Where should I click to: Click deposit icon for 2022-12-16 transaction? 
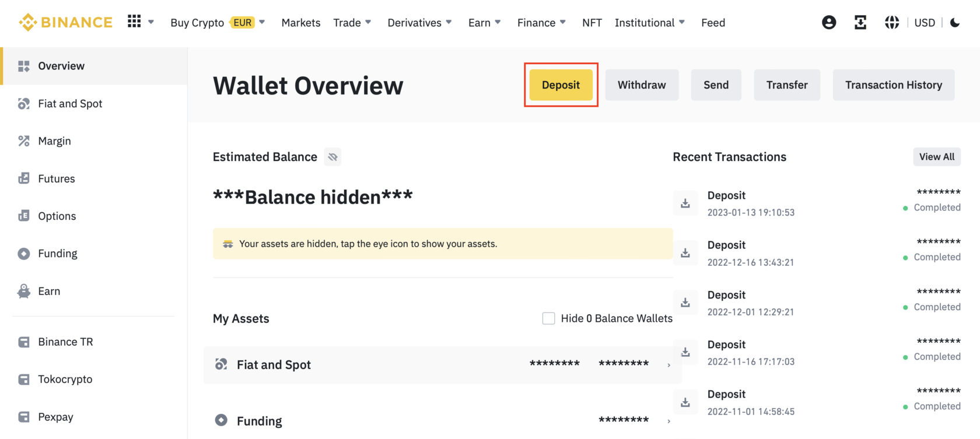685,253
